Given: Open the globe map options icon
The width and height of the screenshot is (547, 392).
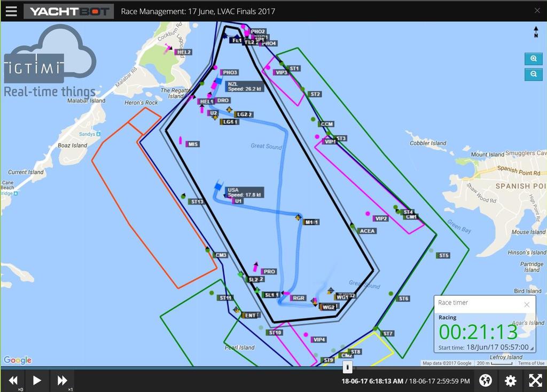Looking at the screenshot, I should (485, 380).
